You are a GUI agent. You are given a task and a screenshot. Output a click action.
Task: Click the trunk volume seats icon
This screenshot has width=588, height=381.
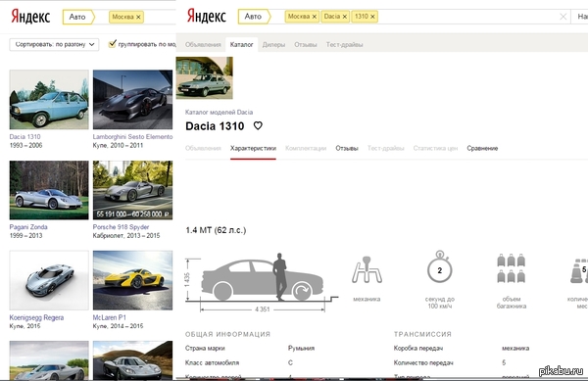(x=511, y=268)
